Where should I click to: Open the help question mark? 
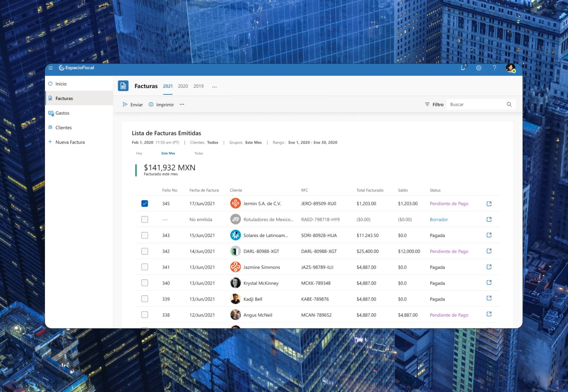494,68
